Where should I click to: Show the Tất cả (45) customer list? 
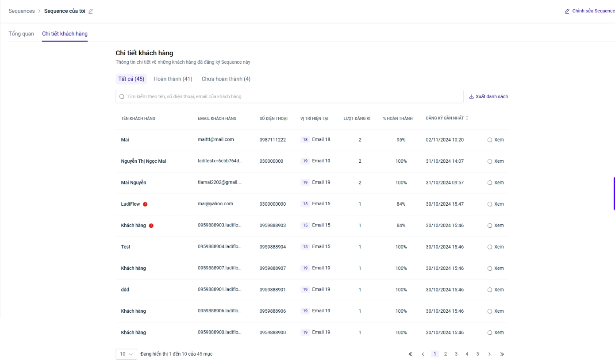pyautogui.click(x=131, y=79)
